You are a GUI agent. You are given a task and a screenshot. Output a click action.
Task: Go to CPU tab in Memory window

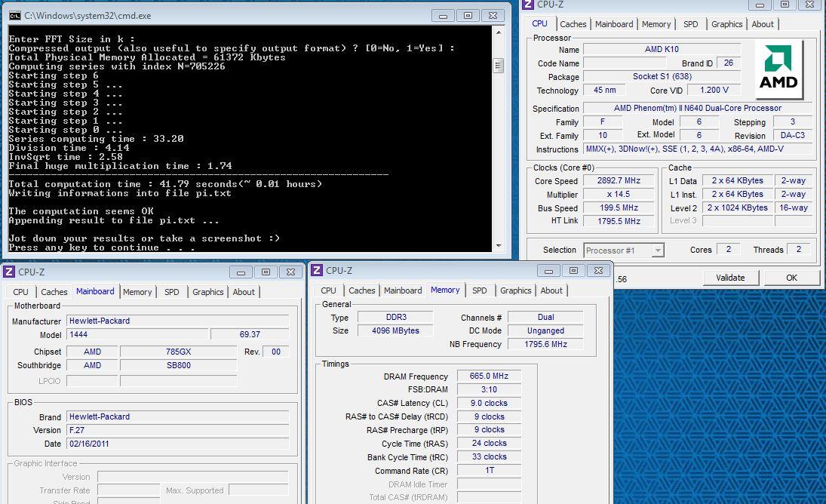[x=328, y=290]
